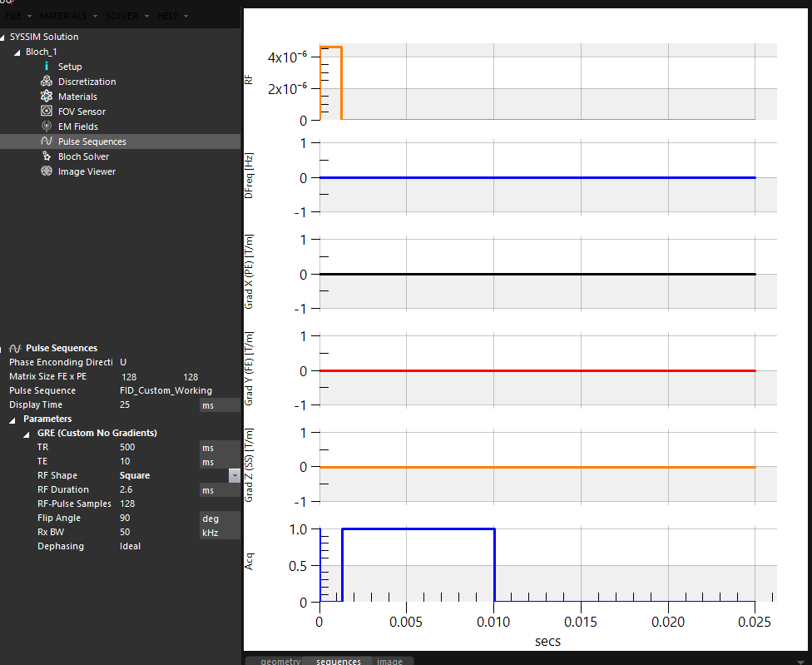Click the Display Time value 25

pyautogui.click(x=125, y=404)
